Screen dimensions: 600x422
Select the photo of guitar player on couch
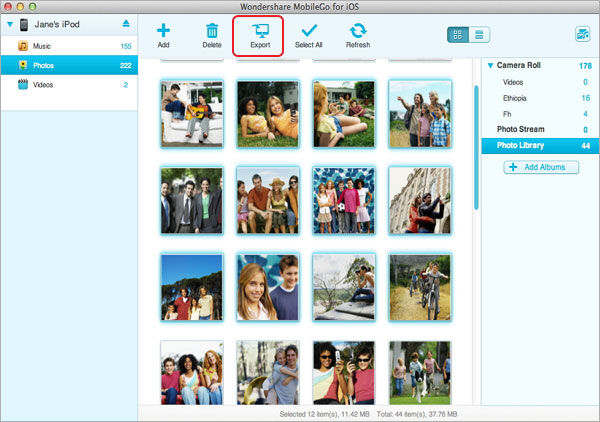click(x=192, y=114)
